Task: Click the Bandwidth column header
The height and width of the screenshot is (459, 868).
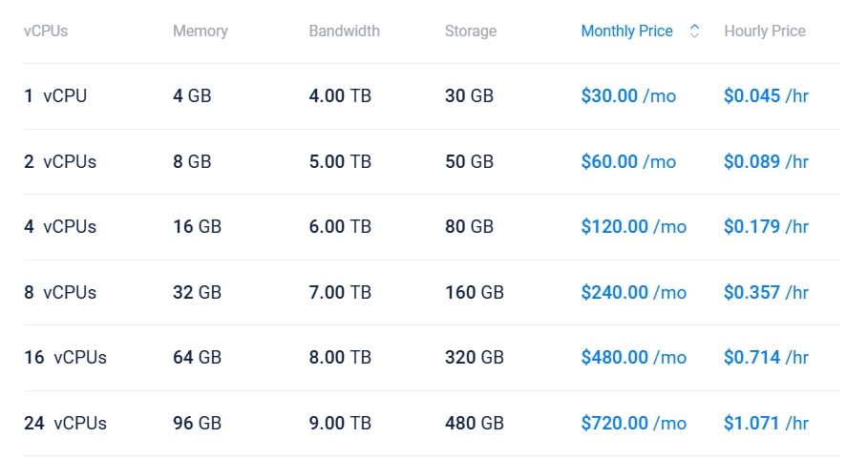Action: point(344,31)
